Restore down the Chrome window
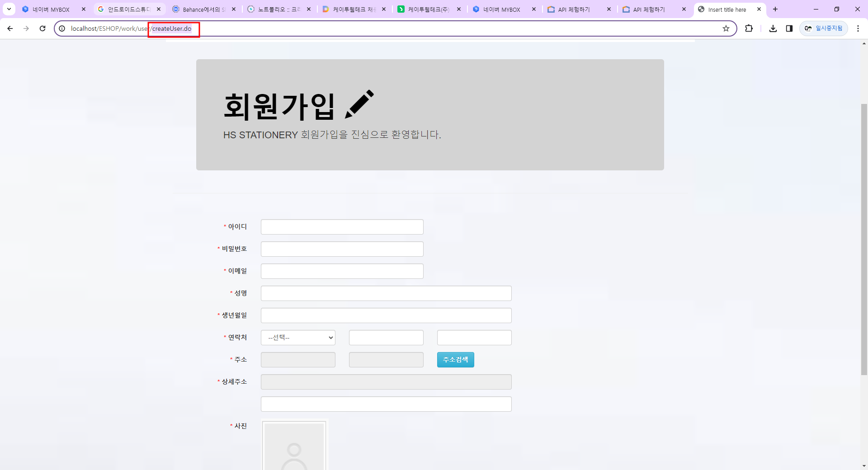The width and height of the screenshot is (868, 470). (837, 9)
